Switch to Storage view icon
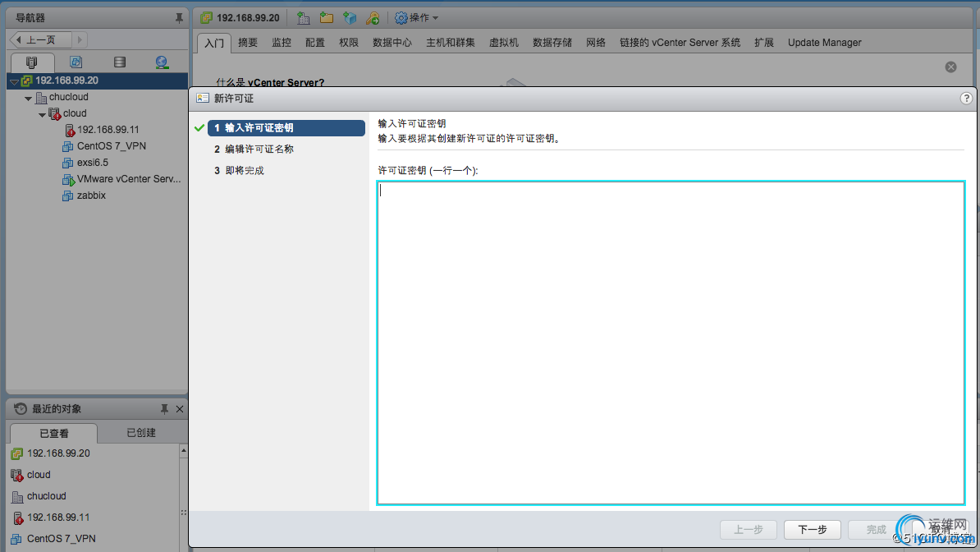 click(x=119, y=62)
